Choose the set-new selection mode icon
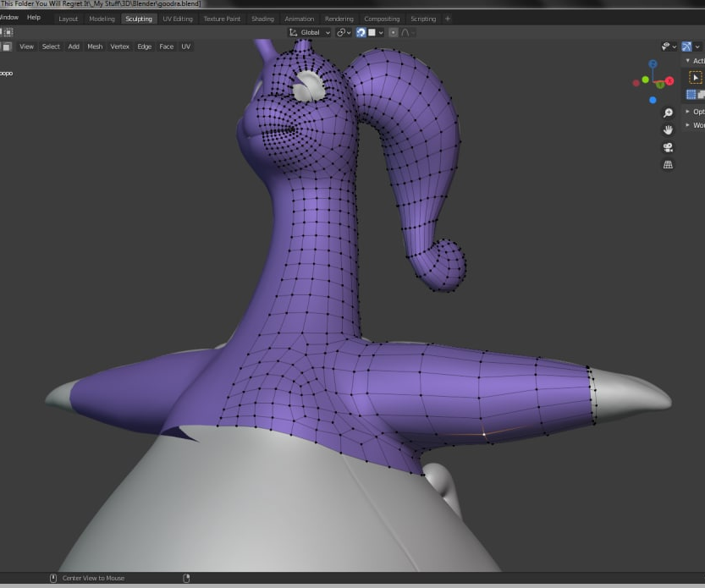705x588 pixels. (x=691, y=95)
